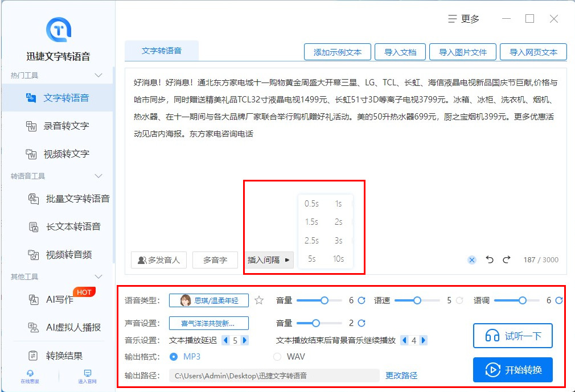Start conversion with 开始转换

pyautogui.click(x=512, y=370)
